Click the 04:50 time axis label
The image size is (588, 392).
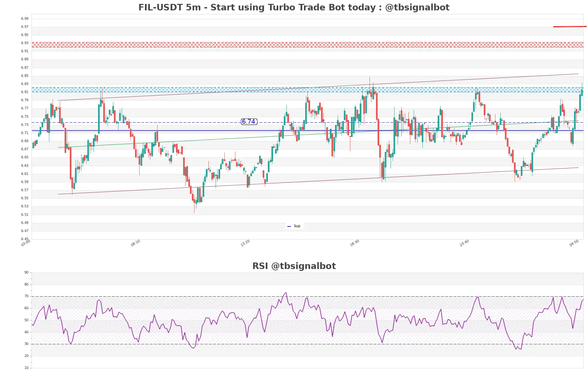pos(574,243)
